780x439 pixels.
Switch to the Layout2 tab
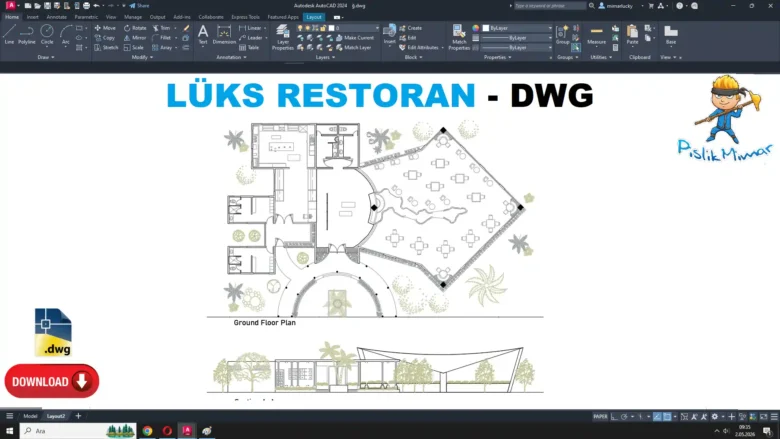tap(56, 417)
